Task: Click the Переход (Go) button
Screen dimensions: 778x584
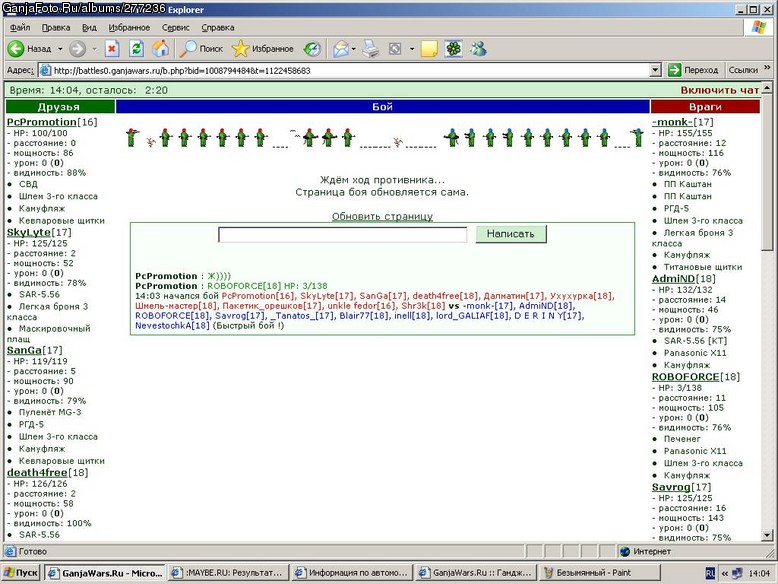Action: (693, 70)
